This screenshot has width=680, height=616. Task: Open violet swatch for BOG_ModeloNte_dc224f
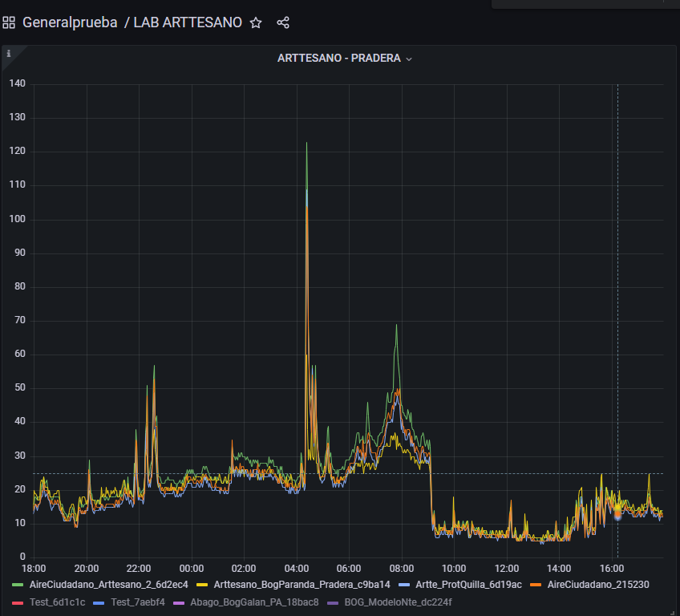click(x=333, y=602)
